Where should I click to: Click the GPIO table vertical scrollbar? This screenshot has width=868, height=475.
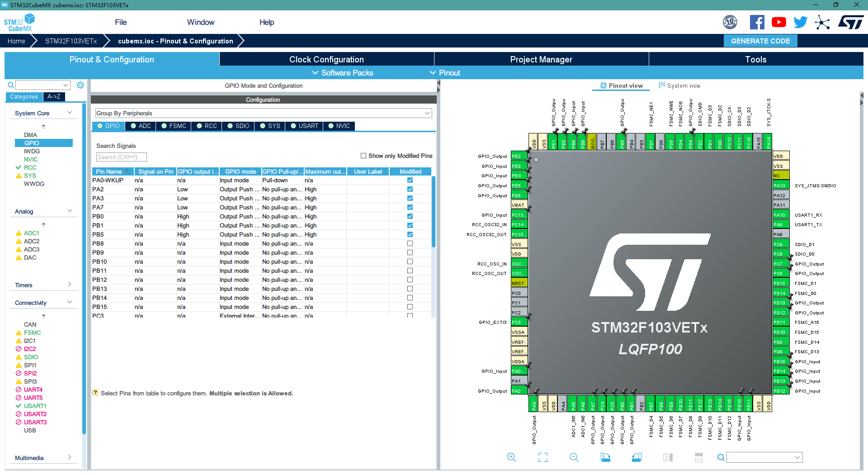coord(434,212)
